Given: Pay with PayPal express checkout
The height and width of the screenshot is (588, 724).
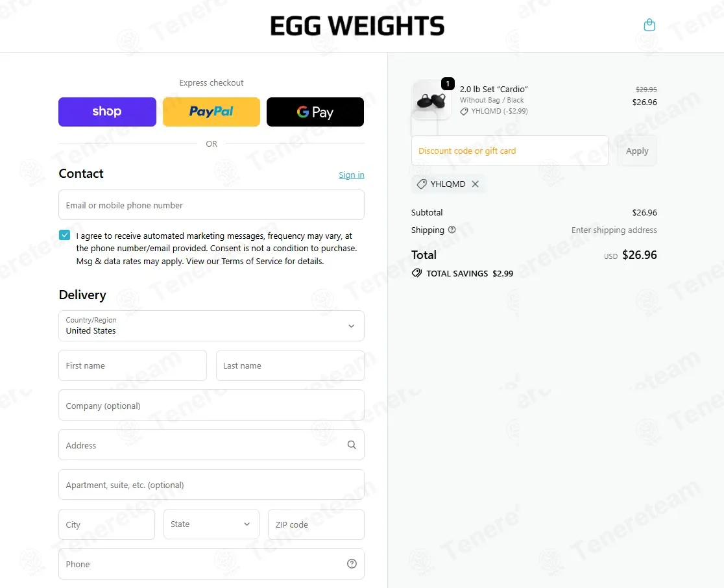Looking at the screenshot, I should 211,112.
